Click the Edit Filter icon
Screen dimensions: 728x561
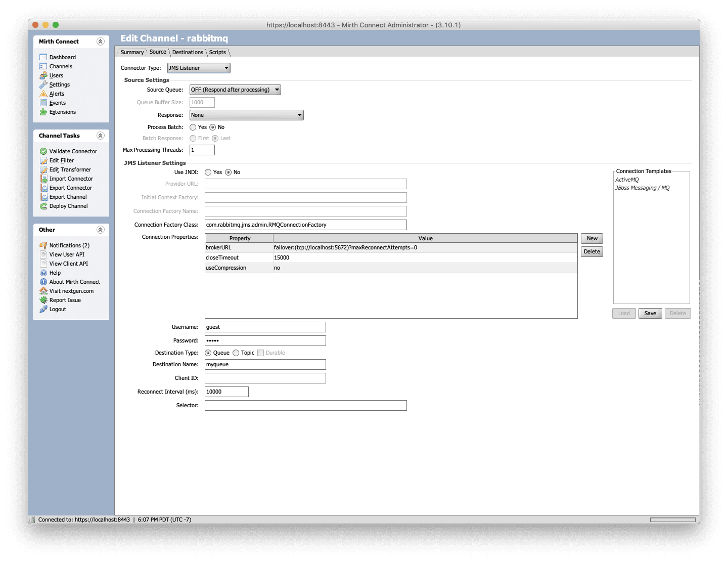coord(43,160)
